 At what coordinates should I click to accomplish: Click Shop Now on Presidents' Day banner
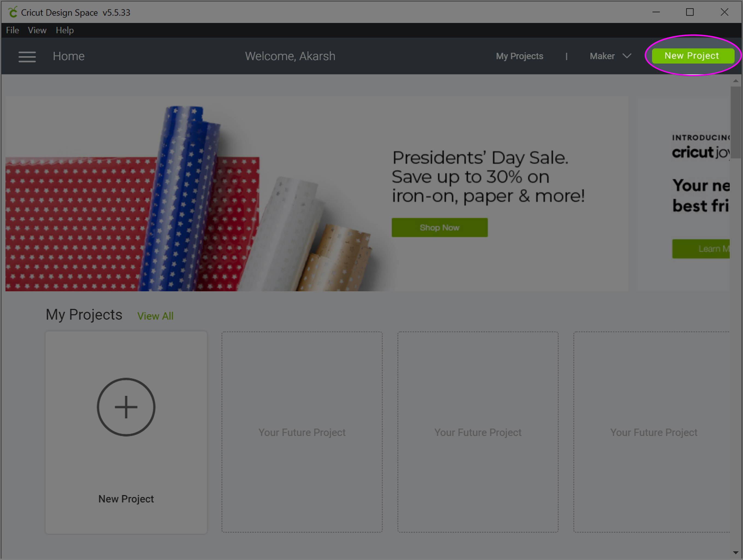(439, 228)
